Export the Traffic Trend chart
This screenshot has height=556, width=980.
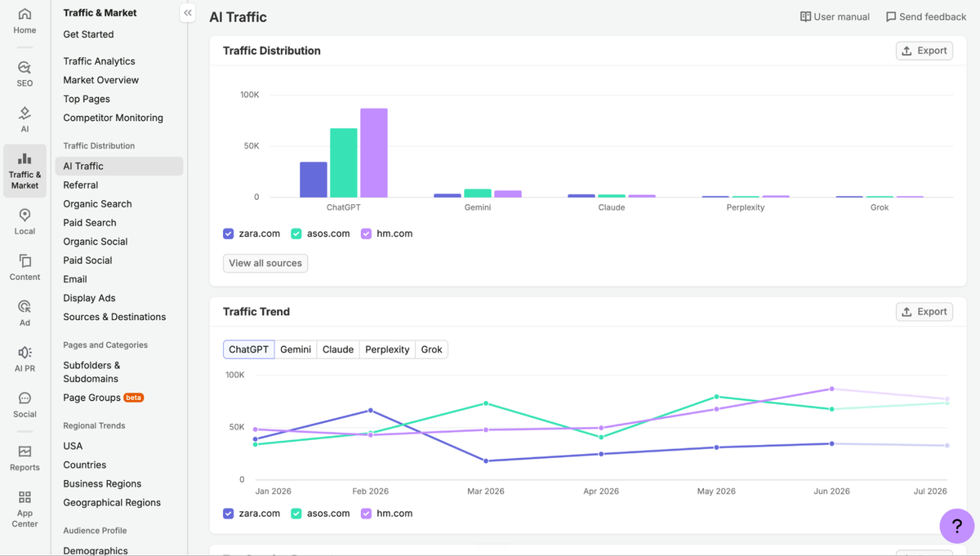(x=924, y=312)
